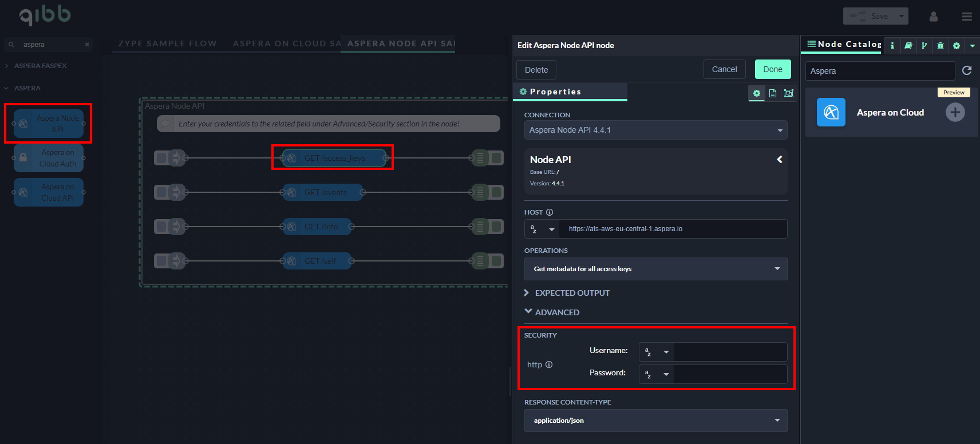The height and width of the screenshot is (444, 980).
Task: Add Aspera on Cloud with plus button
Action: (x=955, y=112)
